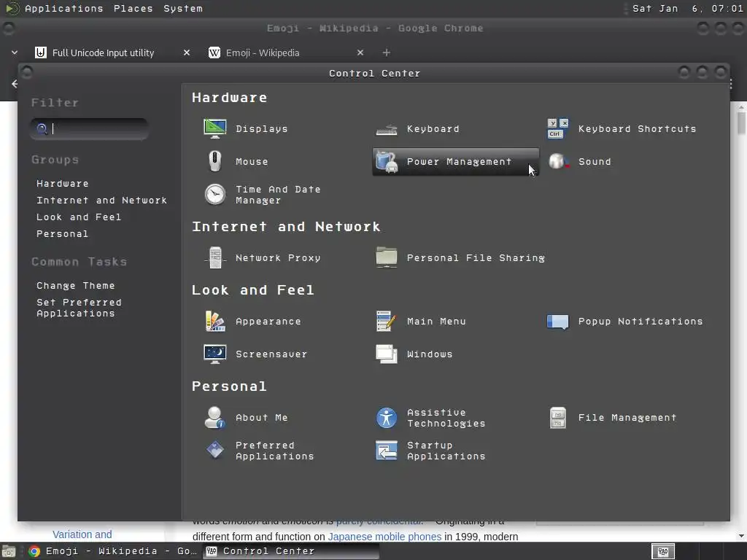Expand Chrome's tab search chevron
Viewport: 747px width, 560px height.
point(15,52)
